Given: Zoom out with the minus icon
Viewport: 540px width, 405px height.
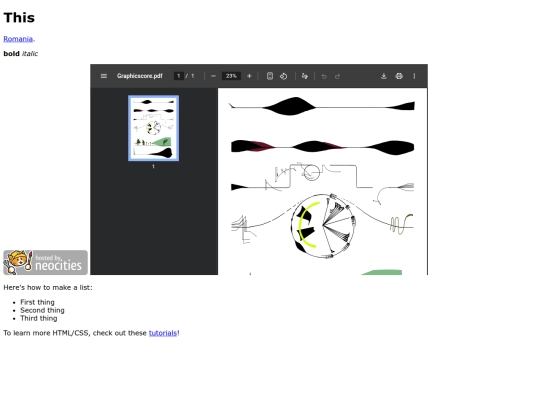Looking at the screenshot, I should pos(213,76).
